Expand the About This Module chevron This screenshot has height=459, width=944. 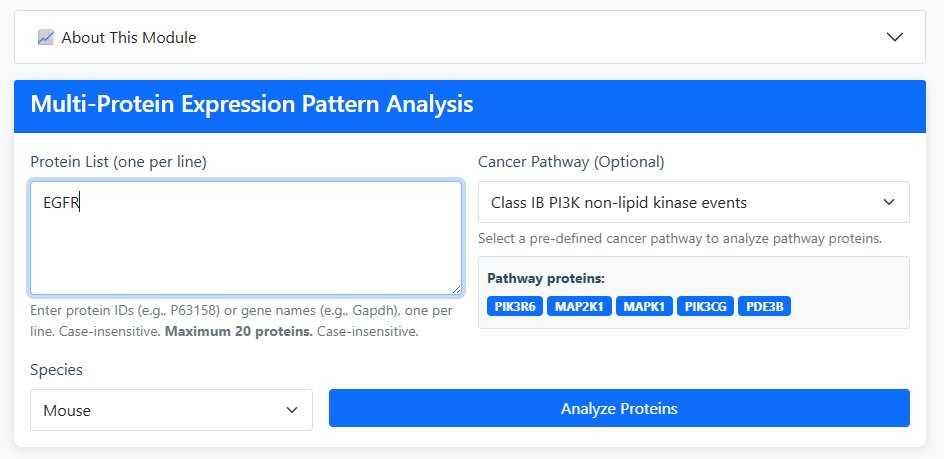(895, 38)
